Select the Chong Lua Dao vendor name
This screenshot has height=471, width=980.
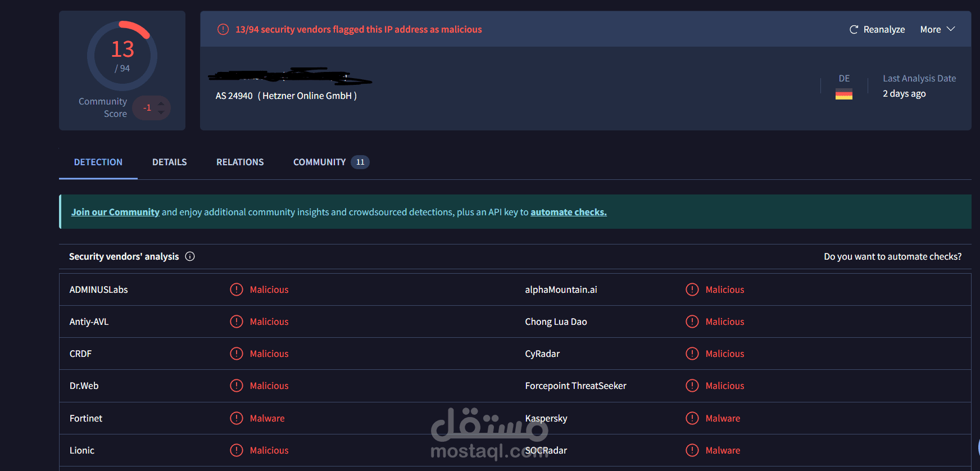556,321
